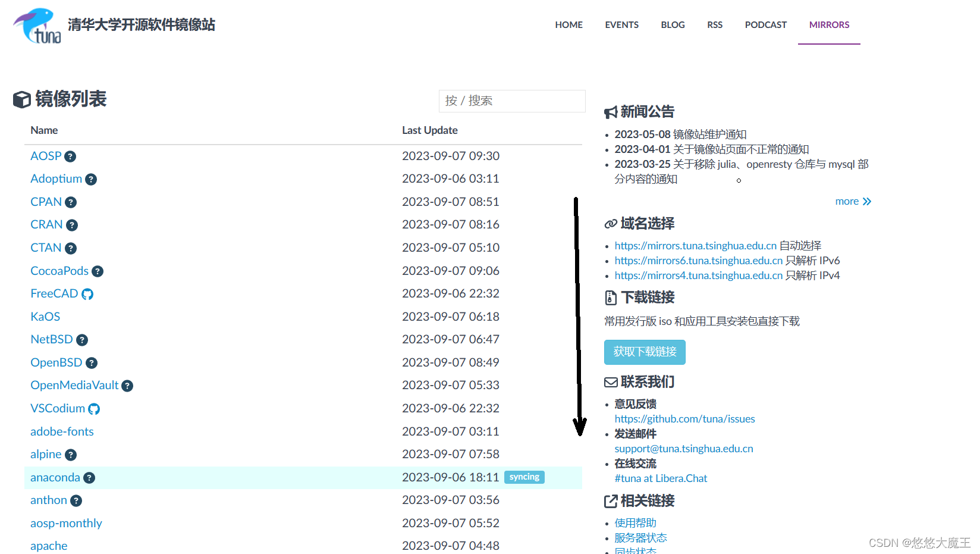Open the CRAN mirror link

pyautogui.click(x=47, y=224)
